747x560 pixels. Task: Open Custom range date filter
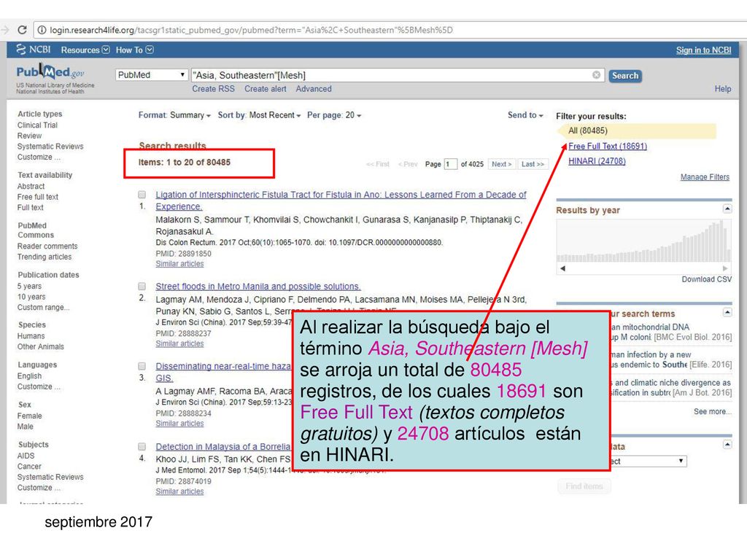(43, 307)
